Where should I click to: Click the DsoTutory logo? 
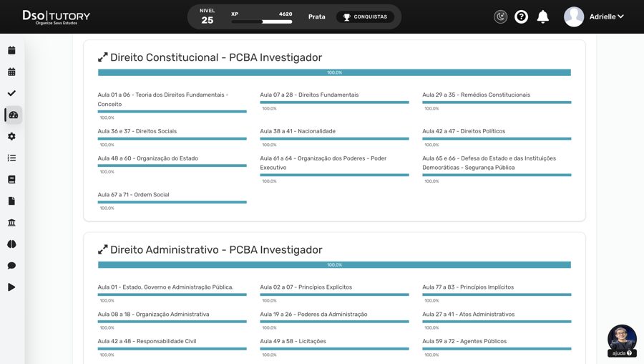click(57, 17)
